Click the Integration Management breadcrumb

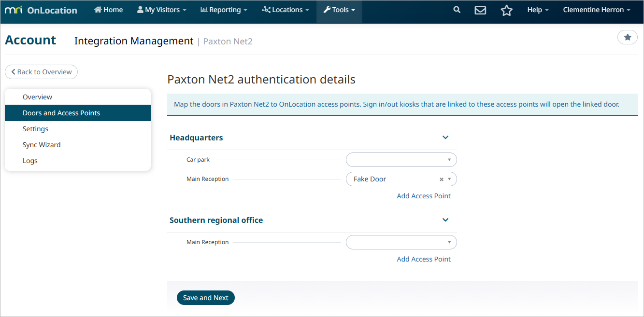[134, 41]
